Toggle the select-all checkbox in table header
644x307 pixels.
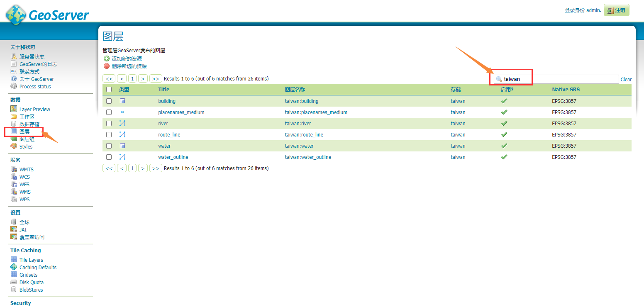[x=109, y=89]
